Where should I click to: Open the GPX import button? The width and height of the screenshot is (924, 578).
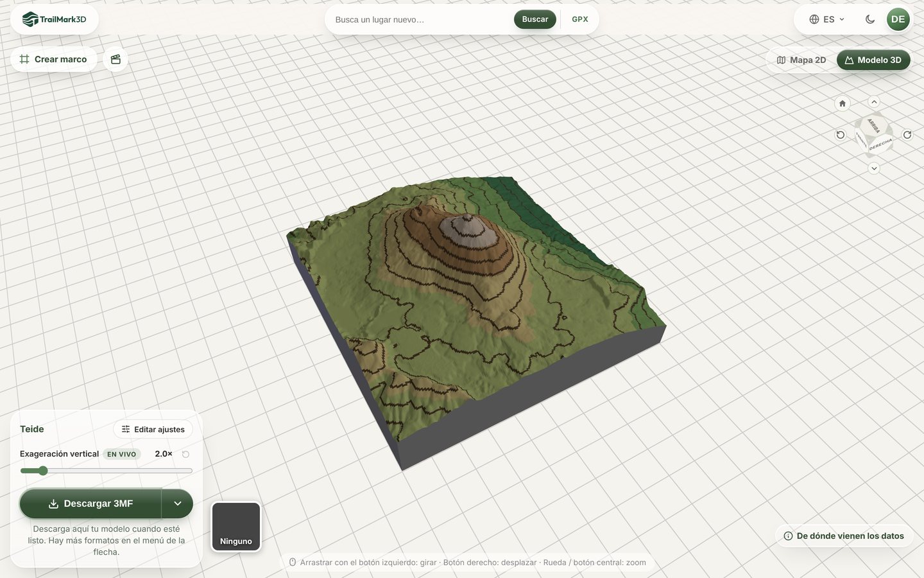coord(580,19)
